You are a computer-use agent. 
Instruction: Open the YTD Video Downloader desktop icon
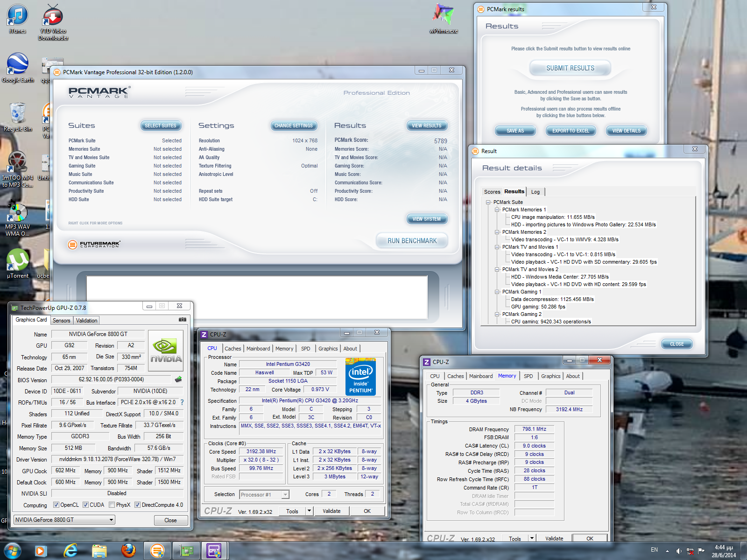click(x=53, y=22)
